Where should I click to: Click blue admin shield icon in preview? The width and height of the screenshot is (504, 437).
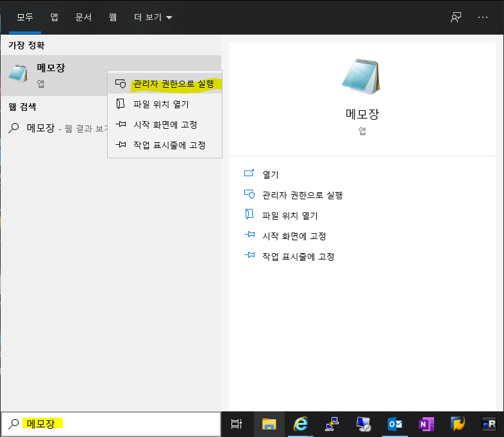[x=249, y=194]
